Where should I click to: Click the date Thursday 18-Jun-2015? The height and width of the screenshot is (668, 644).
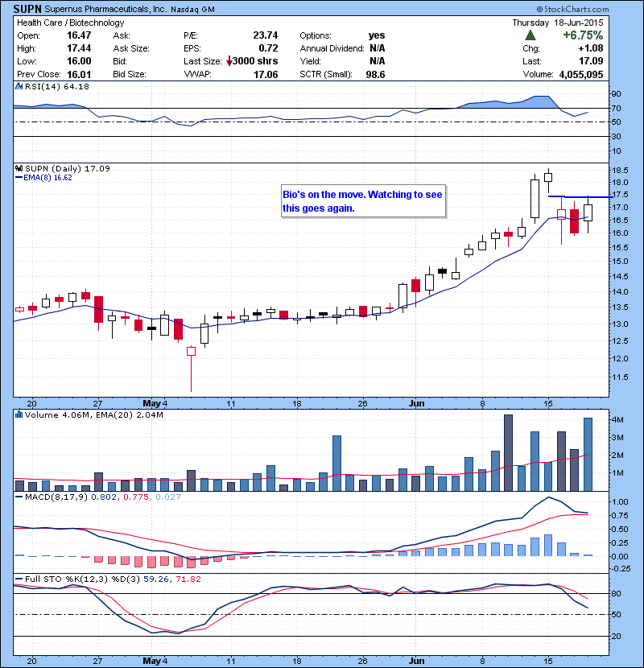click(x=558, y=23)
